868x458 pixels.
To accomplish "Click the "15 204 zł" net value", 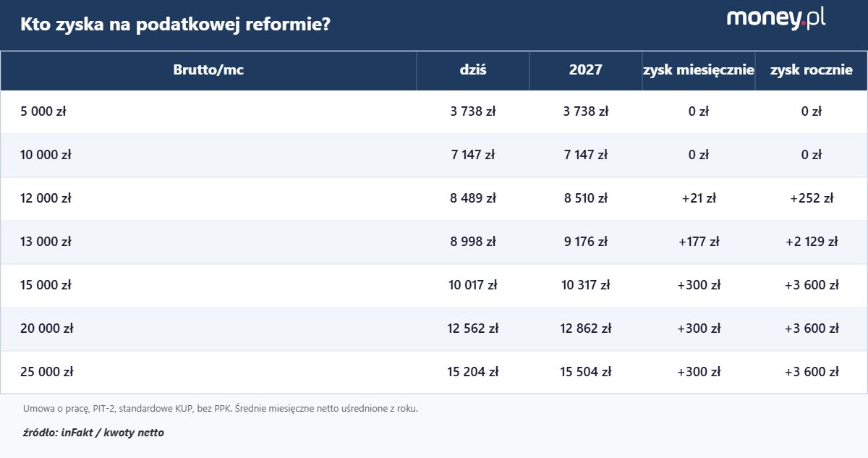I will pos(473,372).
